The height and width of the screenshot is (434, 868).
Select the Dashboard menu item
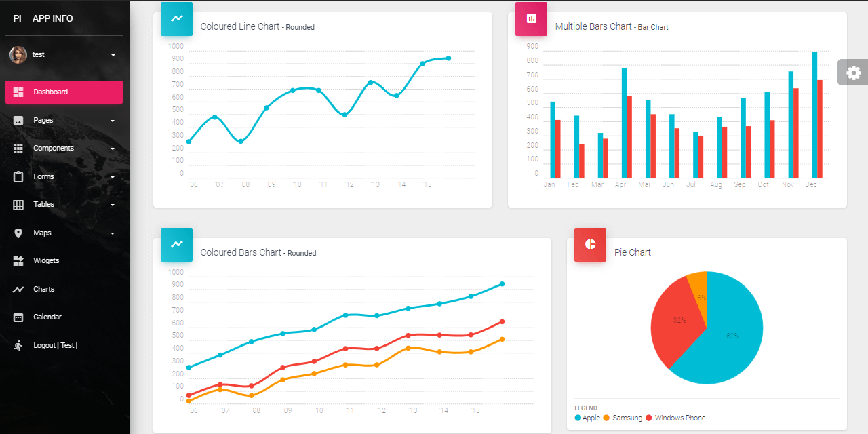click(x=64, y=92)
